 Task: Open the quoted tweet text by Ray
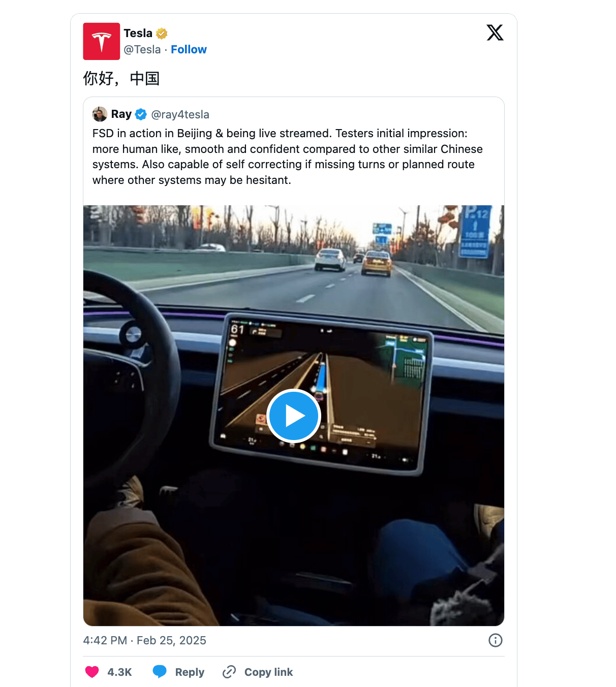(x=288, y=157)
